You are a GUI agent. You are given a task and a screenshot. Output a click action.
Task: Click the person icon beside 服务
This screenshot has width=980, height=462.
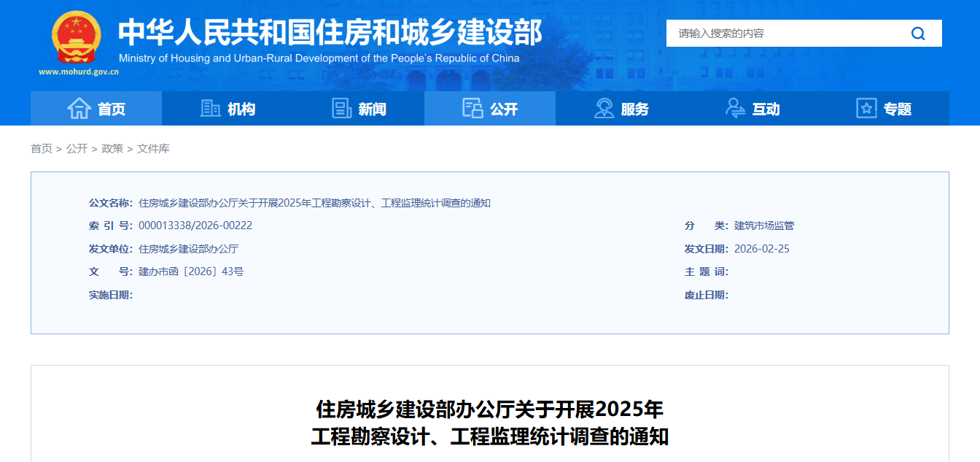pyautogui.click(x=604, y=108)
